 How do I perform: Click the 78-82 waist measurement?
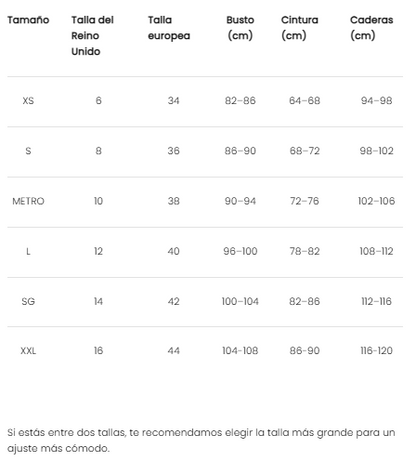pos(304,251)
